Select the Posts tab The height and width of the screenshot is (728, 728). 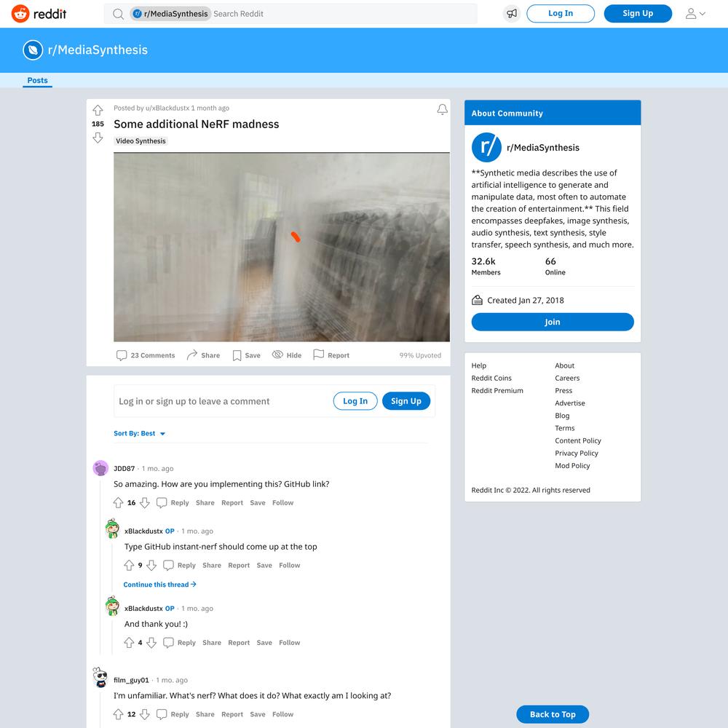point(37,80)
